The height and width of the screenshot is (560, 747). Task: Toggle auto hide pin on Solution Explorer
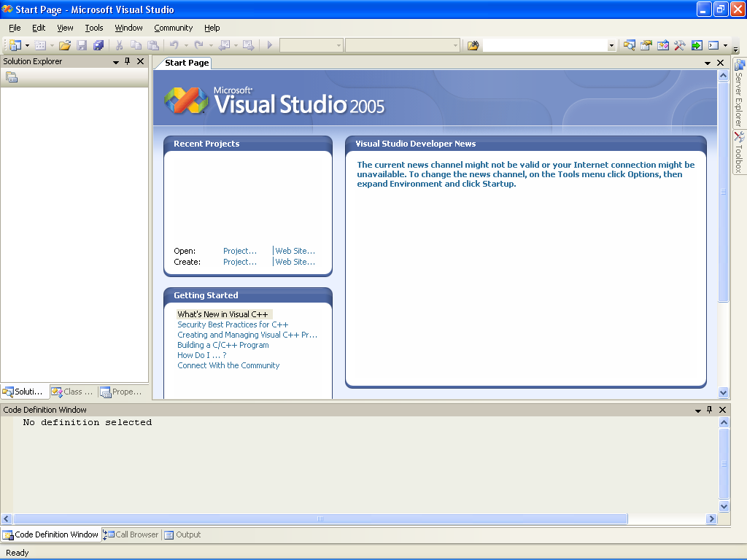[x=127, y=61]
